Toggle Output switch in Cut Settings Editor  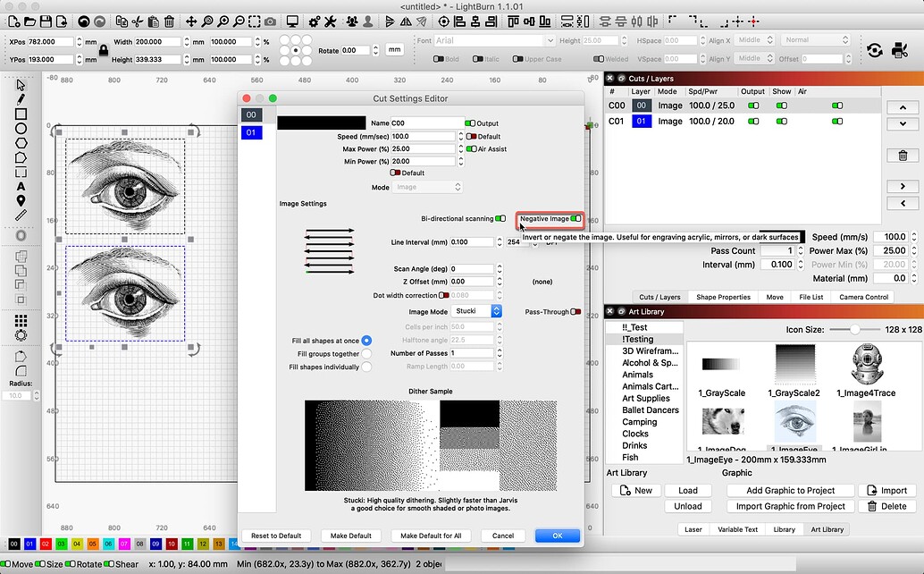(470, 123)
